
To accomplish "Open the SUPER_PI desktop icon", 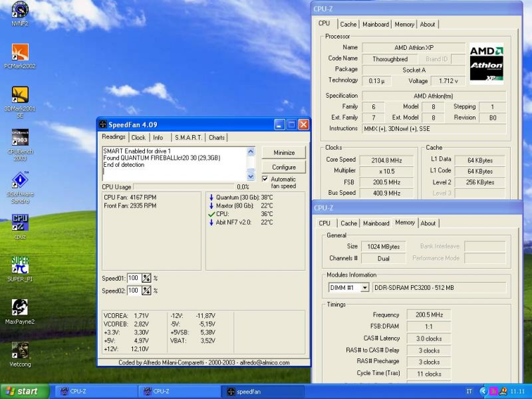I will click(x=20, y=269).
